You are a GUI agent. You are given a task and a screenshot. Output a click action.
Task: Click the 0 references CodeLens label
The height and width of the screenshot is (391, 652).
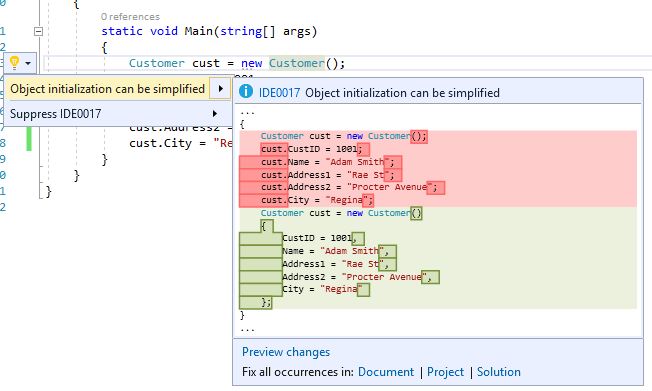coord(130,17)
